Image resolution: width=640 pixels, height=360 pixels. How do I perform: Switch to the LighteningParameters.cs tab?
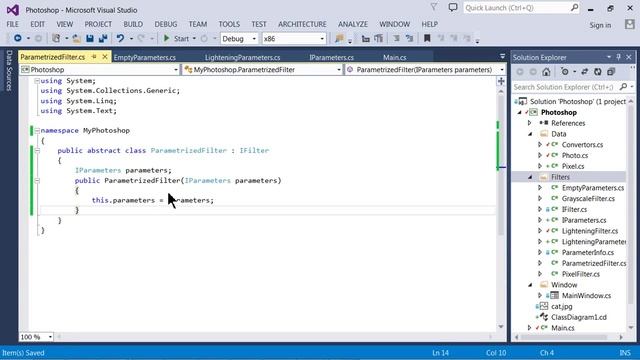coord(242,58)
